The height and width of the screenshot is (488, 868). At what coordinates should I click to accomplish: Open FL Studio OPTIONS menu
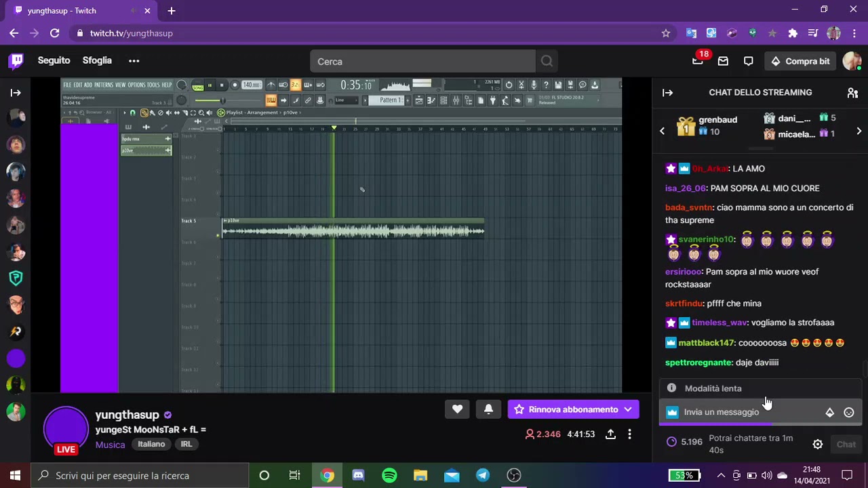tap(136, 85)
